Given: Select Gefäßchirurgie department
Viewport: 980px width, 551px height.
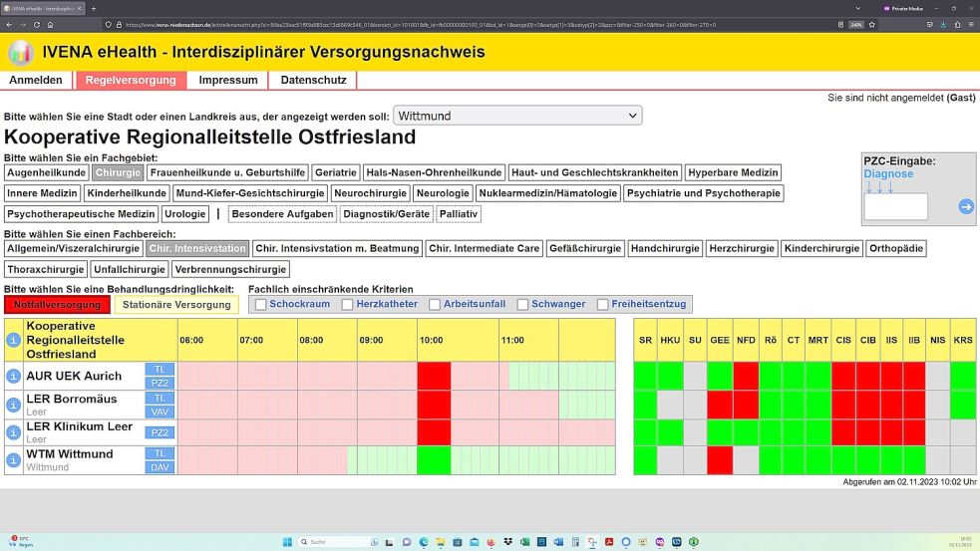Looking at the screenshot, I should point(585,248).
